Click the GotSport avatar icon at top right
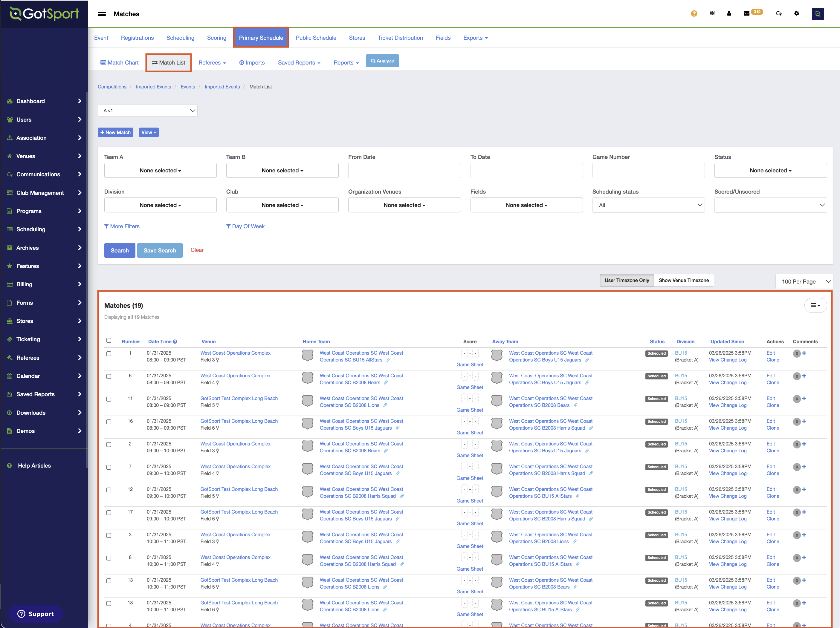Image resolution: width=840 pixels, height=628 pixels. click(818, 14)
